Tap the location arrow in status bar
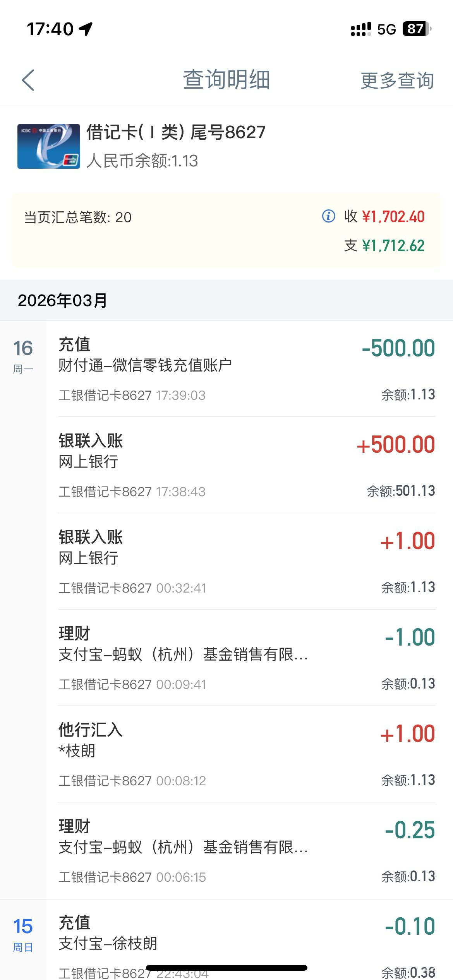The width and height of the screenshot is (453, 980). pyautogui.click(x=86, y=29)
